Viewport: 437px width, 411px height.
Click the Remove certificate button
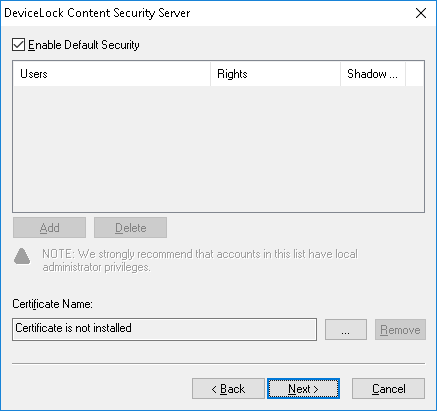tap(400, 329)
